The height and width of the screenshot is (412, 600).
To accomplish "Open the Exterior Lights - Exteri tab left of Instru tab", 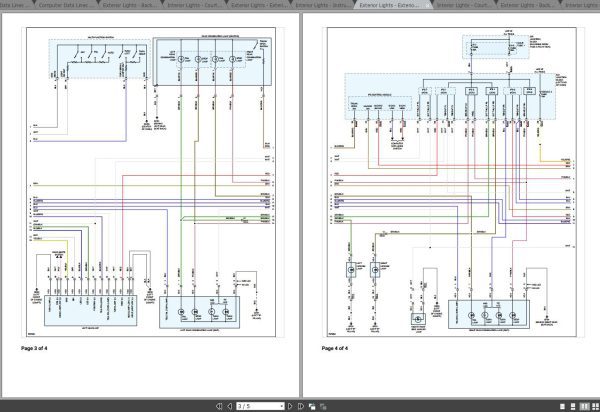I will pyautogui.click(x=259, y=5).
